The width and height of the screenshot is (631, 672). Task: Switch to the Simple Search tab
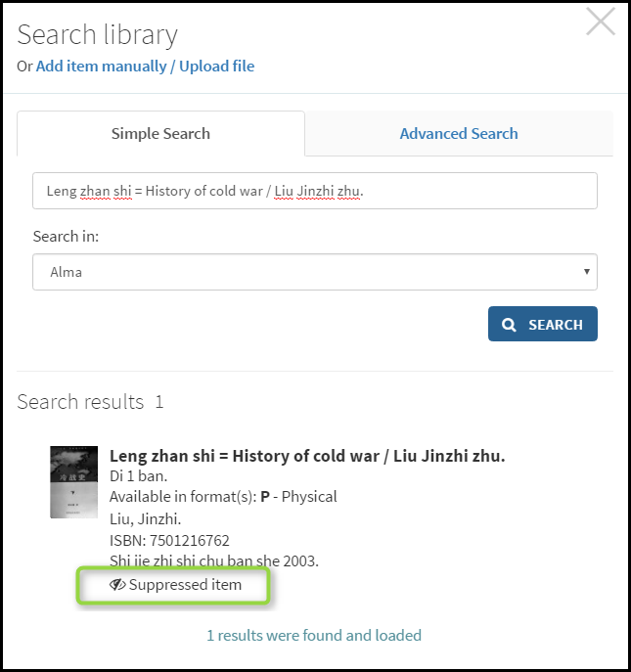click(x=160, y=134)
